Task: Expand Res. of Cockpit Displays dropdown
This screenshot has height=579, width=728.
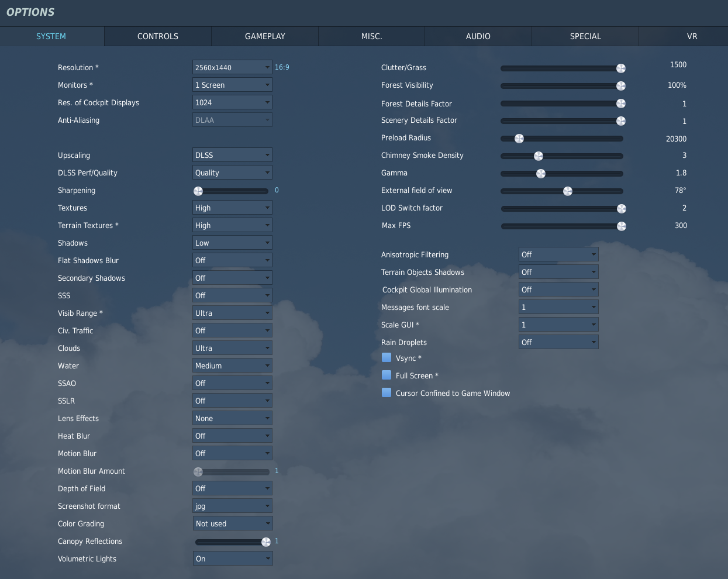Action: pyautogui.click(x=233, y=102)
